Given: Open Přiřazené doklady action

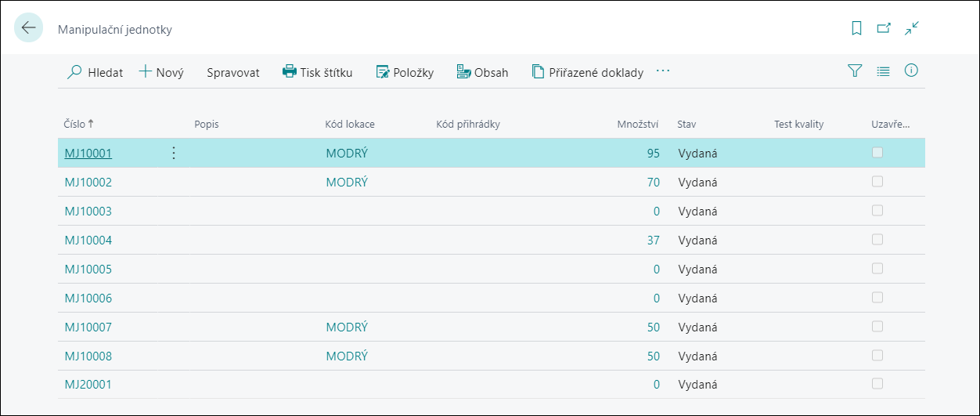Looking at the screenshot, I should click(x=588, y=72).
